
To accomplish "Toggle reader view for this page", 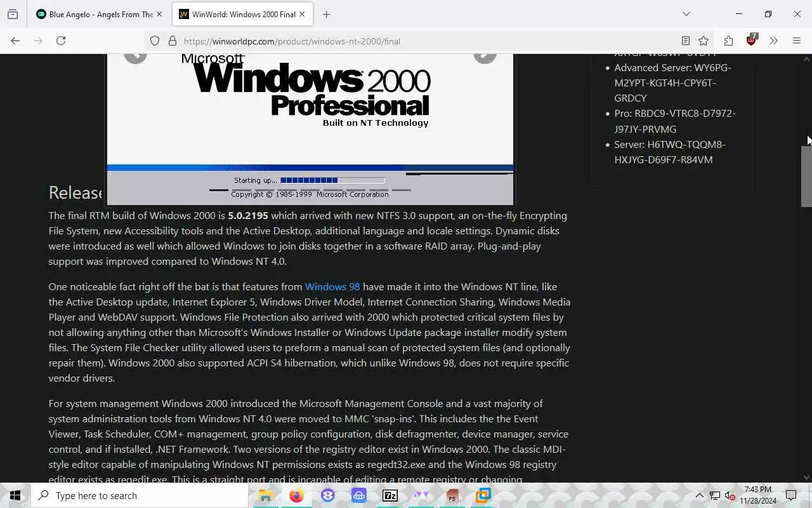I will 685,41.
